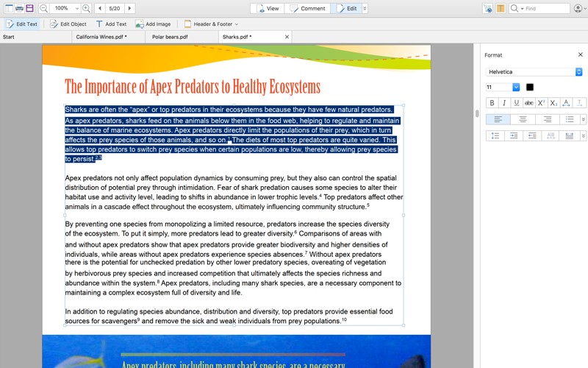Go to the previous page arrow
Image resolution: width=588 pixels, height=368 pixels.
(x=100, y=8)
